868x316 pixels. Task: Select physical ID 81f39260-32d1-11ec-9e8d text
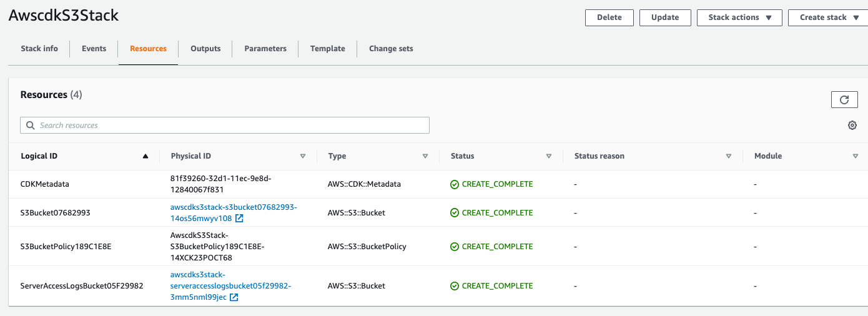tap(221, 184)
